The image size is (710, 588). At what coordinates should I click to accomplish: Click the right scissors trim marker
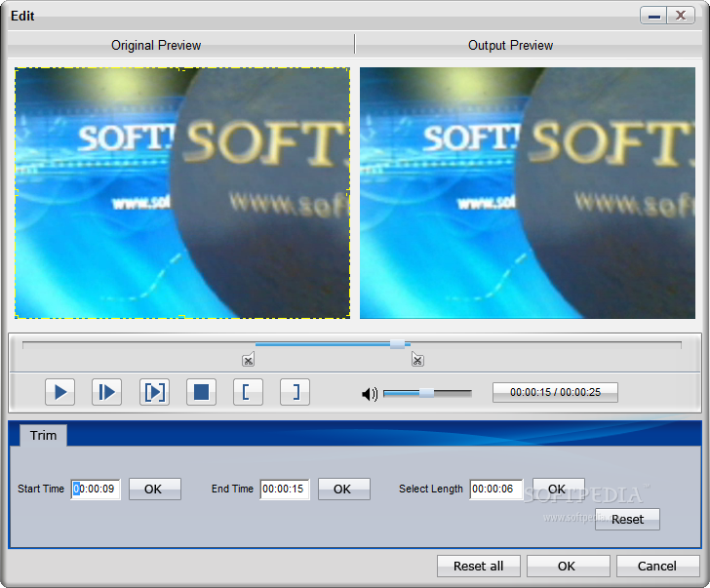(x=417, y=360)
